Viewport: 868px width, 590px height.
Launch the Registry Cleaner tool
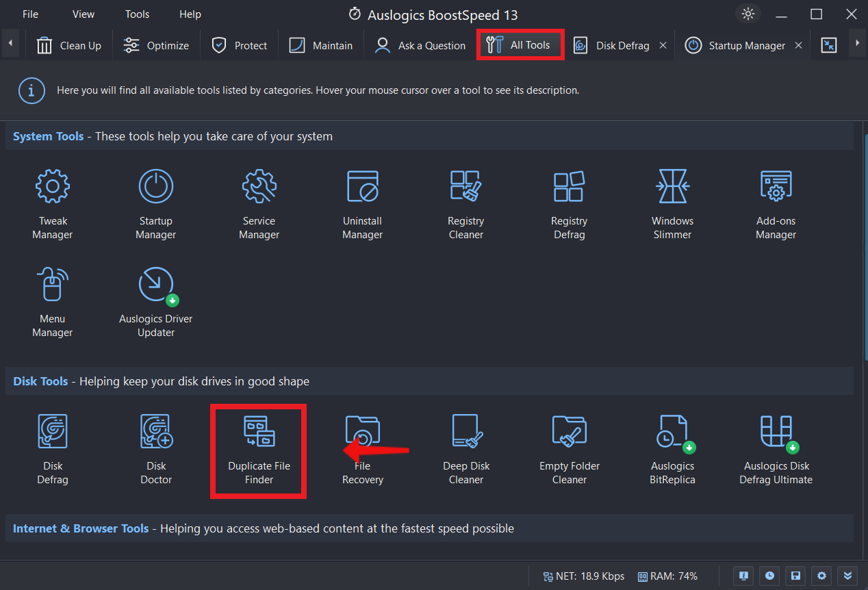pos(466,205)
